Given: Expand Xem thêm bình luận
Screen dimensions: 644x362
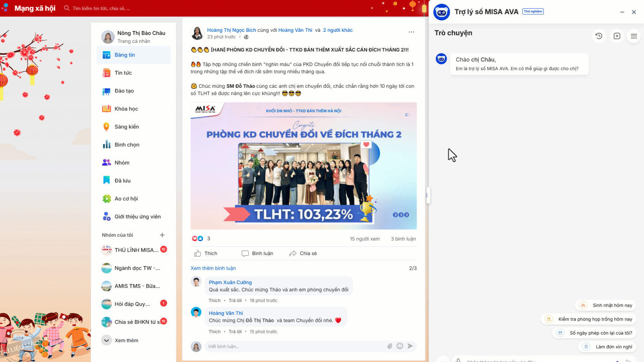Looking at the screenshot, I should pos(213,268).
